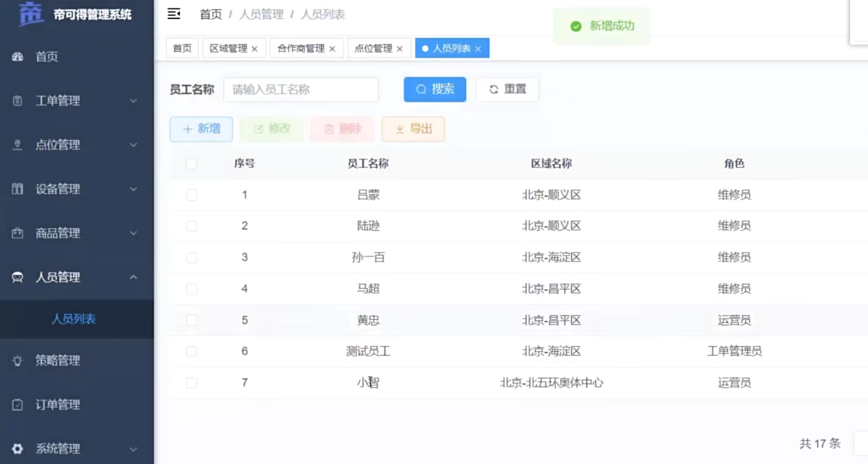Switch to the 点位管理 tab
Image resolution: width=868 pixels, height=464 pixels.
coord(373,48)
